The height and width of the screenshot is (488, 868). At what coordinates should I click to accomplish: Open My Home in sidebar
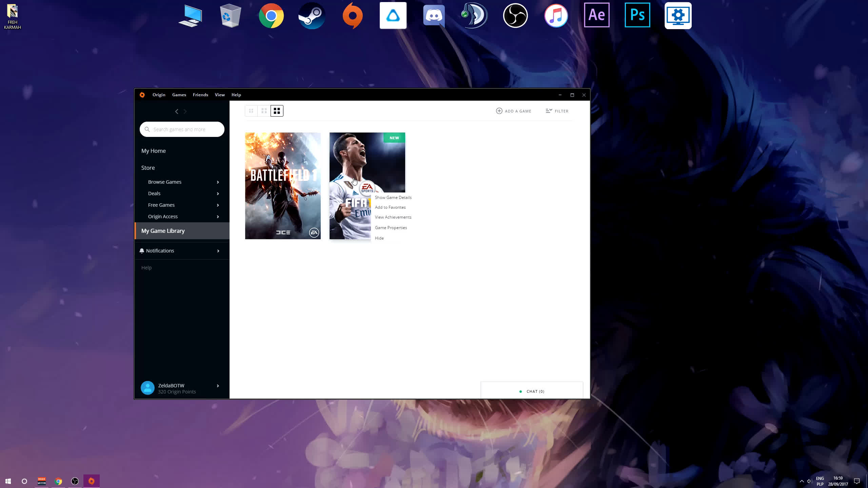154,151
